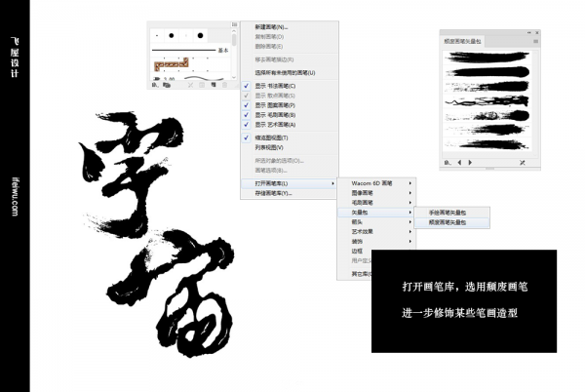The image size is (585, 392).
Task: Click brush libraries icon at Brushes panel bottom
Action: tap(153, 86)
